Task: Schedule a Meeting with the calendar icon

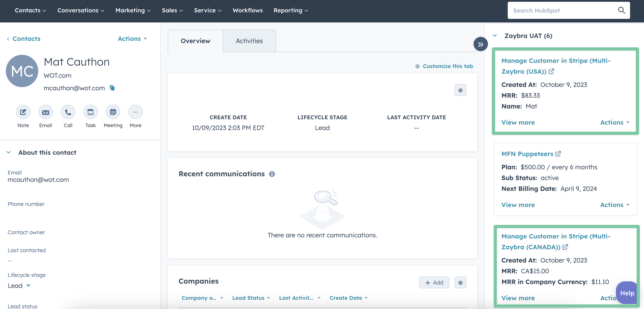Action: pyautogui.click(x=113, y=112)
